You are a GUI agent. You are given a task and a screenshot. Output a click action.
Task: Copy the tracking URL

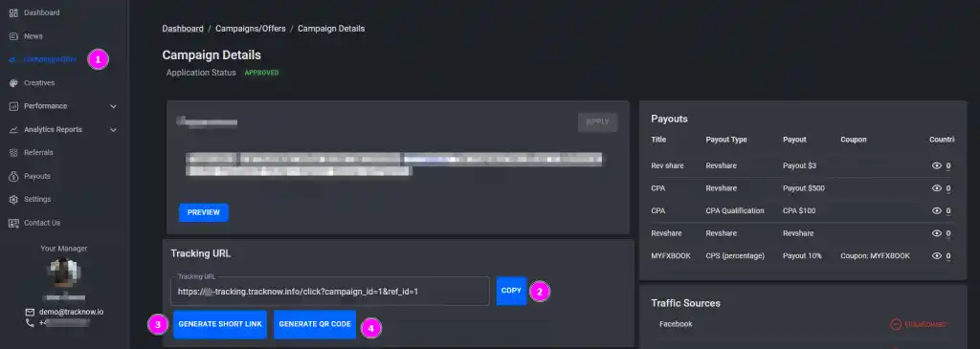click(x=511, y=291)
